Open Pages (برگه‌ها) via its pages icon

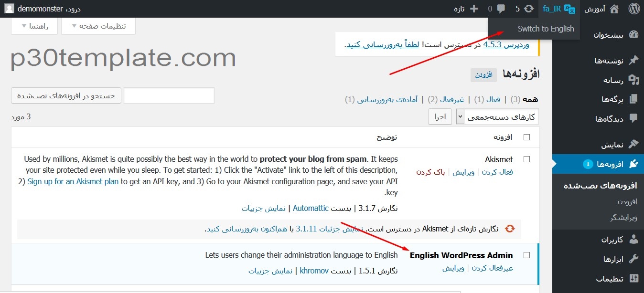pyautogui.click(x=633, y=99)
